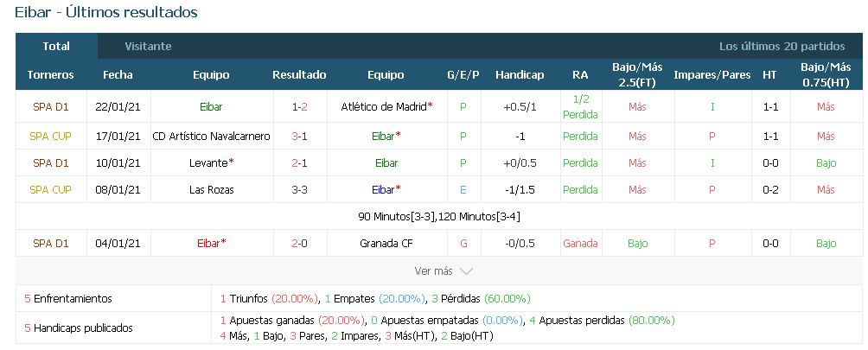Click the 2-0 Granada match score

tap(299, 244)
